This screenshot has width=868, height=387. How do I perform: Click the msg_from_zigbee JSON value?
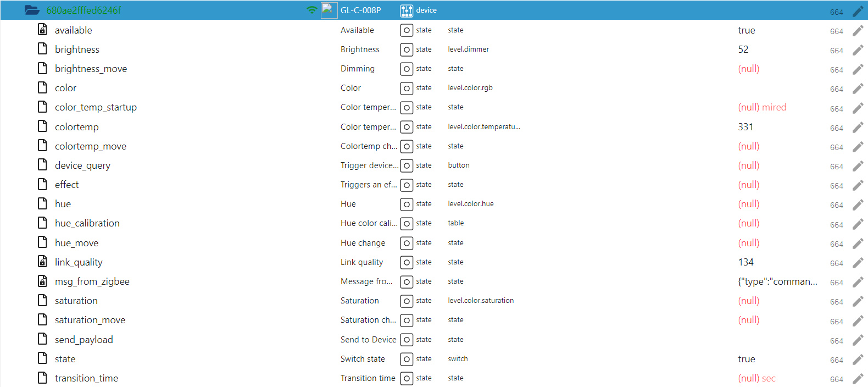(777, 281)
